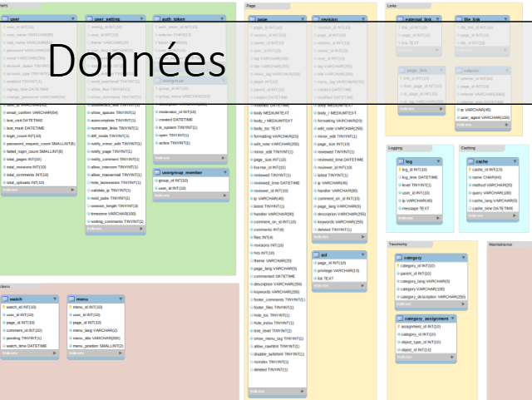
Task: Click the table icon of the watch table
Action: (x=6, y=298)
